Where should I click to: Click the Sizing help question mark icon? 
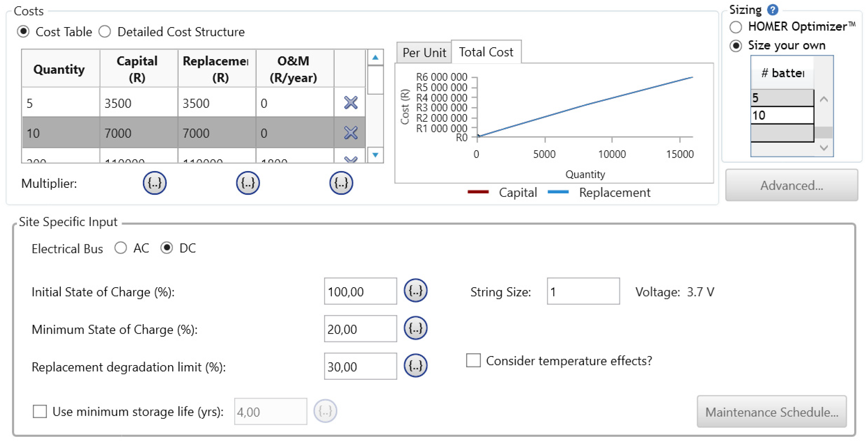click(x=773, y=10)
